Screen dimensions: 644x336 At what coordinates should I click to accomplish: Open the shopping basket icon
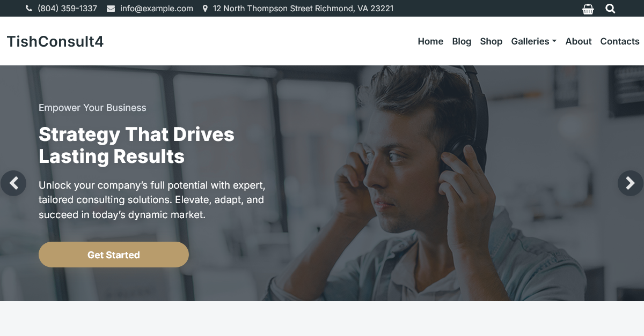(588, 9)
